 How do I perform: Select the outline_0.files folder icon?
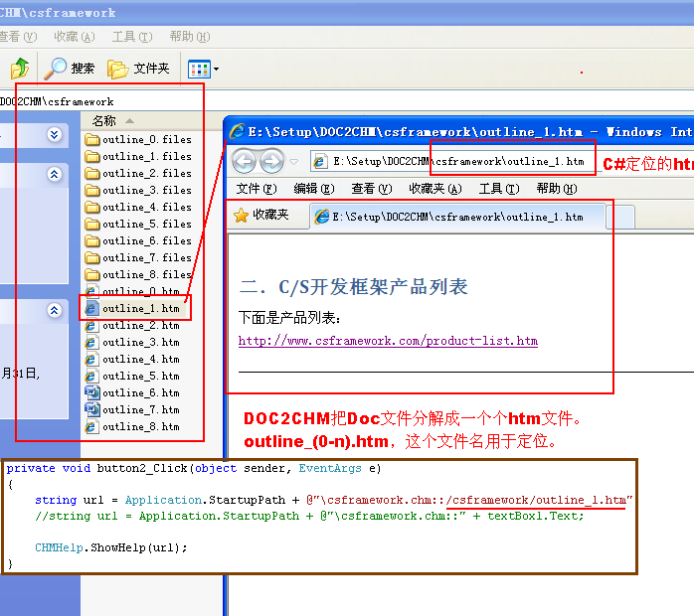point(92,140)
